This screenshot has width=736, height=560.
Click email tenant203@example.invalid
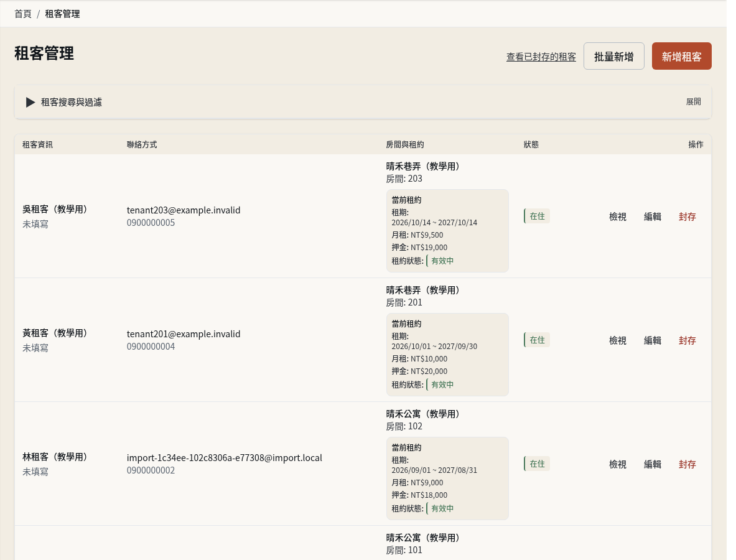point(184,210)
